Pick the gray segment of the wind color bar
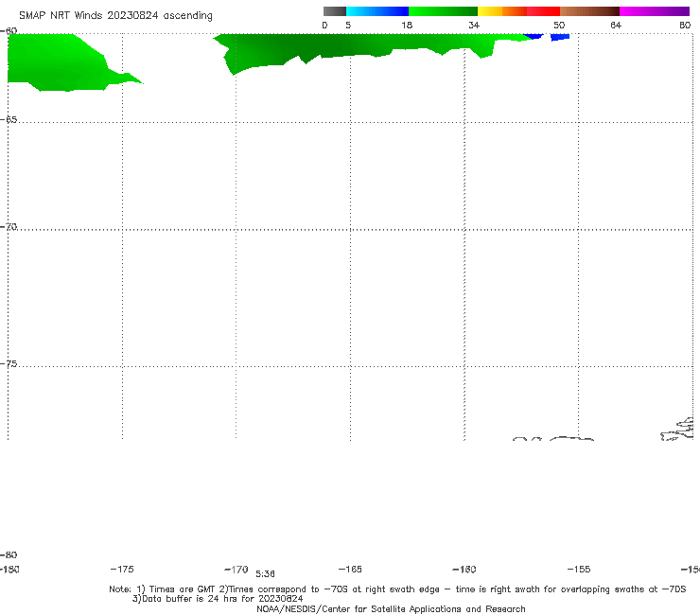 tap(334, 11)
